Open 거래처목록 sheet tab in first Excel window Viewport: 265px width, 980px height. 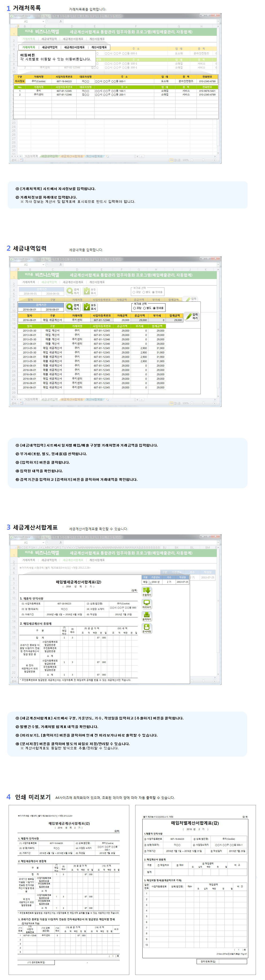[31, 156]
